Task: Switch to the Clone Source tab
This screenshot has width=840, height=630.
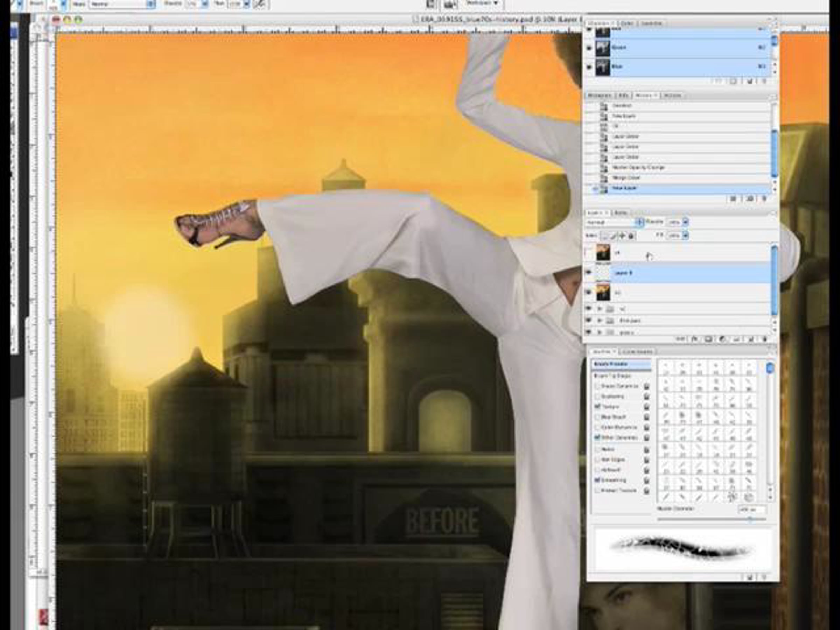Action: [638, 352]
